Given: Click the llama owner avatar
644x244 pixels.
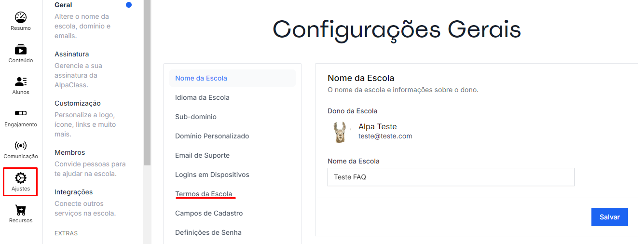Looking at the screenshot, I should [x=340, y=132].
